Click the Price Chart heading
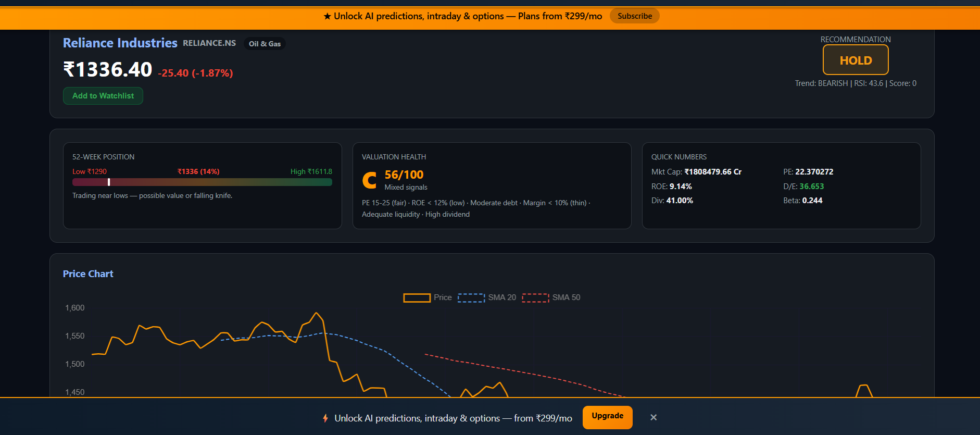 88,274
